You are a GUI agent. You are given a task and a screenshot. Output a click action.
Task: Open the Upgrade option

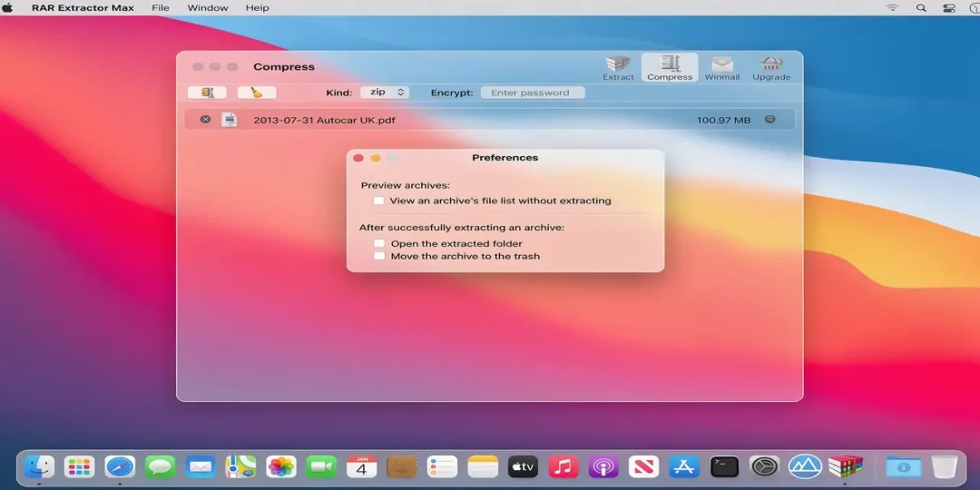coord(771,68)
